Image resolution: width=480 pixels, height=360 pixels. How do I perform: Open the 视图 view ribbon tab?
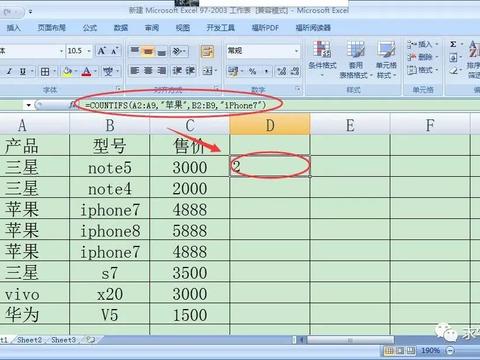coord(183,28)
